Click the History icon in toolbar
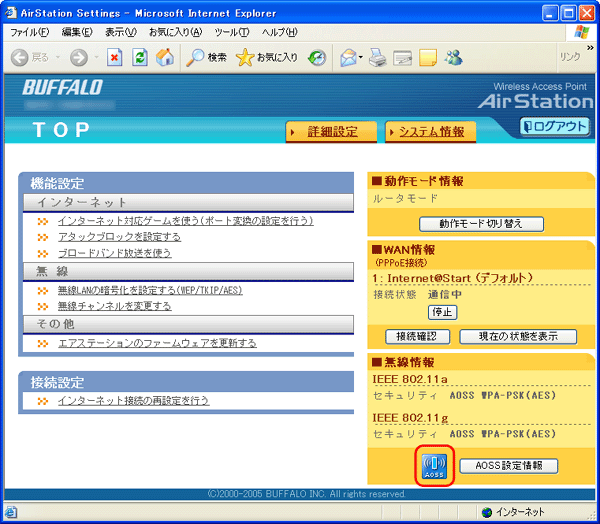This screenshot has height=524, width=600. pos(317,58)
